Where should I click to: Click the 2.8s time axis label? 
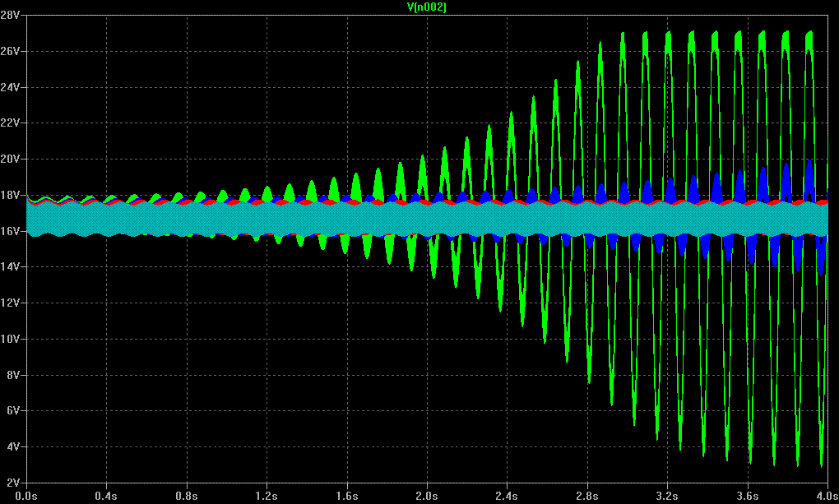pyautogui.click(x=587, y=496)
